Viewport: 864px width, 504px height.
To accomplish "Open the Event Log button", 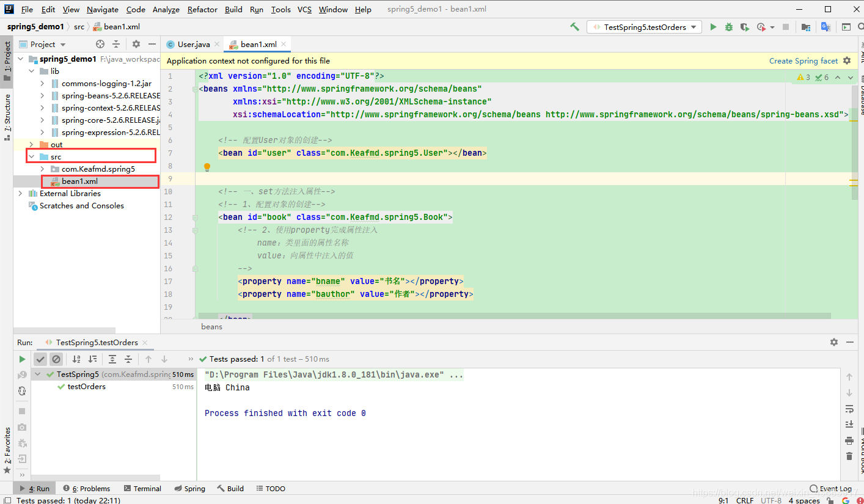I will [831, 489].
